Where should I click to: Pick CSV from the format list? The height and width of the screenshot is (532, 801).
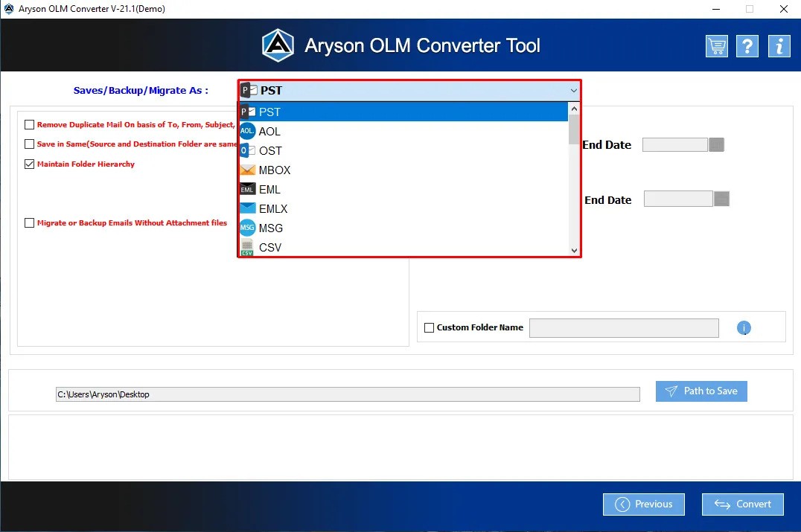(x=269, y=247)
